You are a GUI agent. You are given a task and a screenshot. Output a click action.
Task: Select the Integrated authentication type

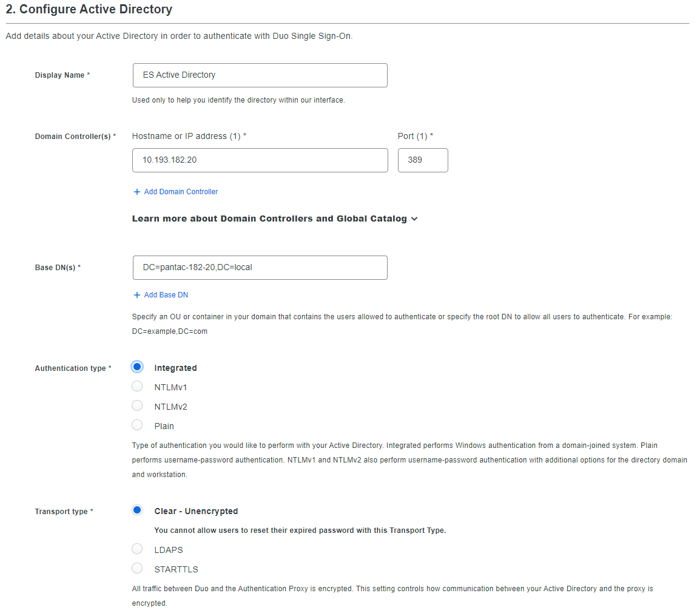[137, 367]
